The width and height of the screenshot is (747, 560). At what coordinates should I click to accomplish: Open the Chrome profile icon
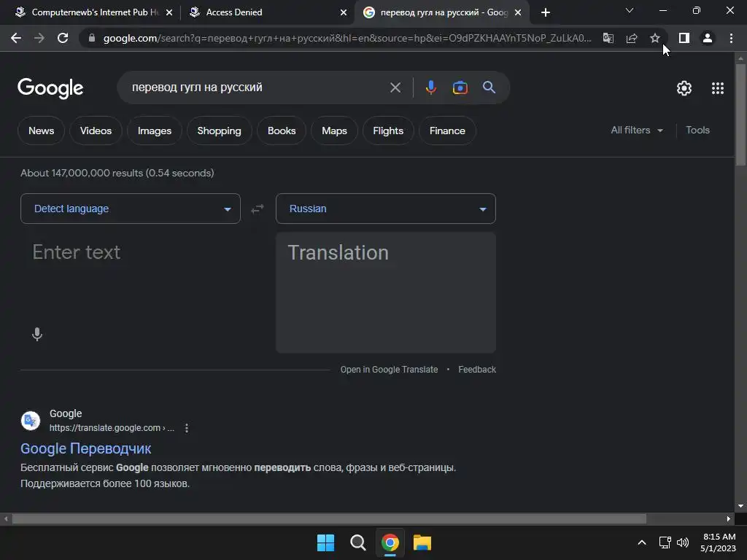708,38
